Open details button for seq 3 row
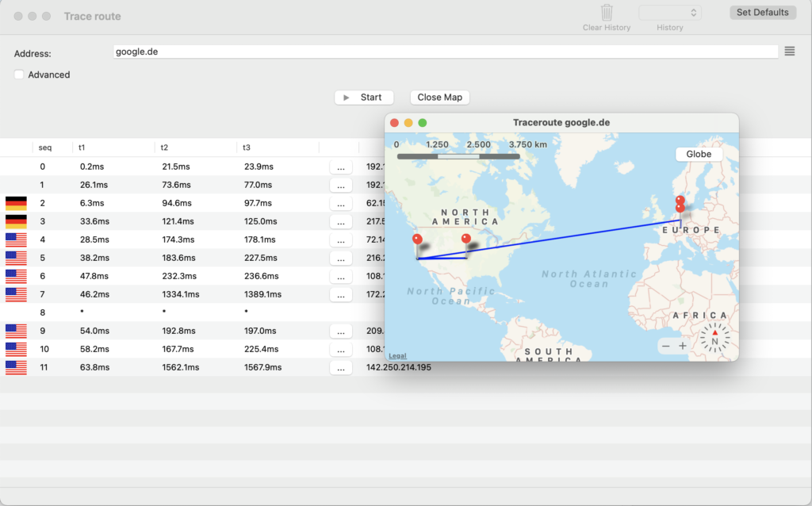Image resolution: width=812 pixels, height=506 pixels. [341, 221]
